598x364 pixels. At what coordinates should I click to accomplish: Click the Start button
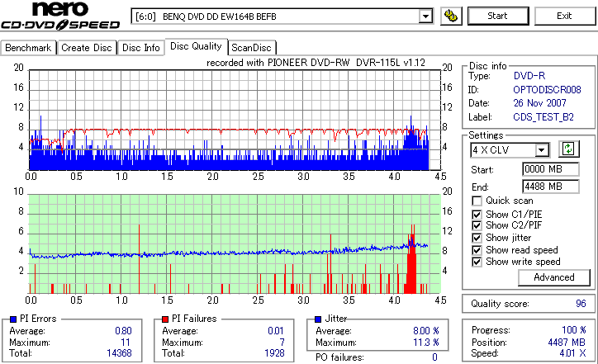tap(498, 16)
